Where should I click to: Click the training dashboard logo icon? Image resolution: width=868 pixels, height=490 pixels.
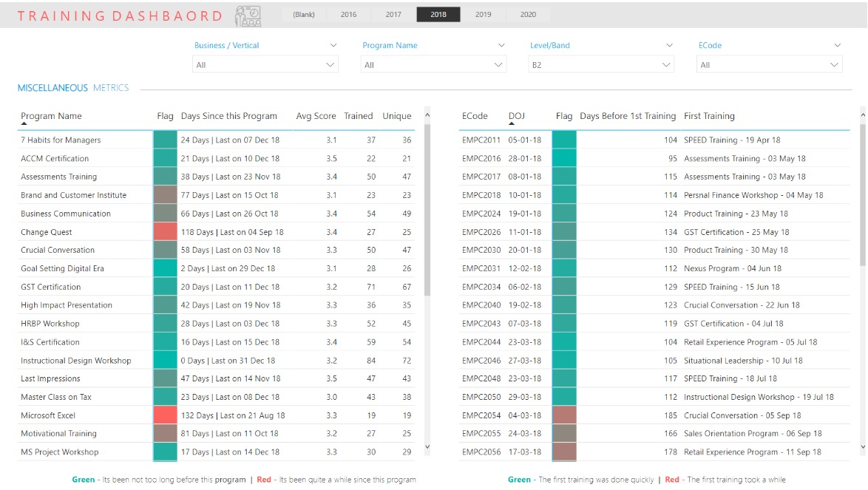click(247, 16)
